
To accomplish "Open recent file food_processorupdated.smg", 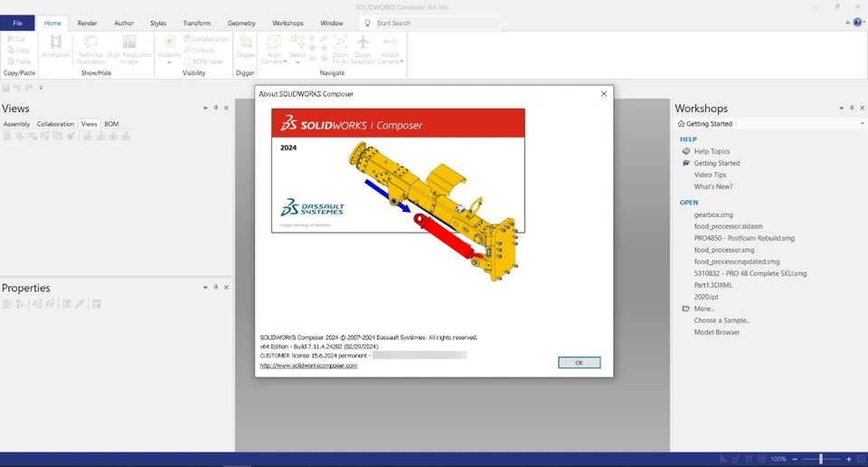I will pos(737,262).
